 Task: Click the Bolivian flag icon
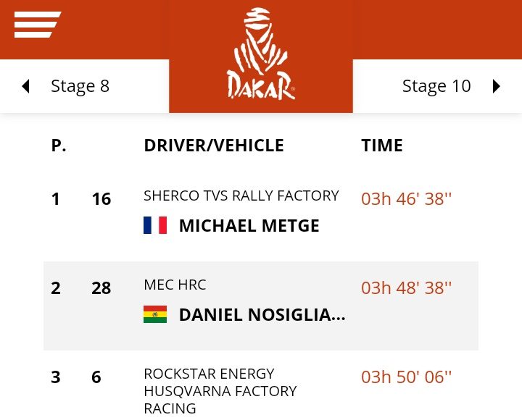click(x=155, y=314)
